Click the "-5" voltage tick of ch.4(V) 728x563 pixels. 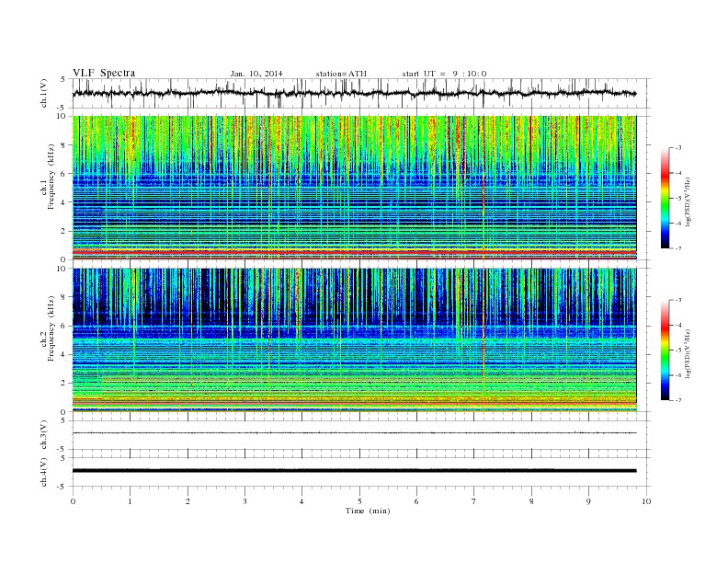[x=63, y=487]
